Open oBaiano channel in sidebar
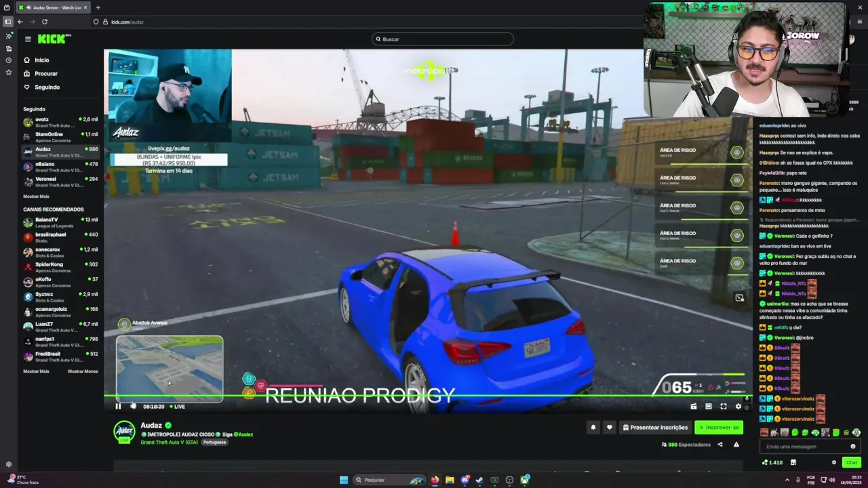Image resolution: width=868 pixels, height=488 pixels. pyautogui.click(x=60, y=167)
